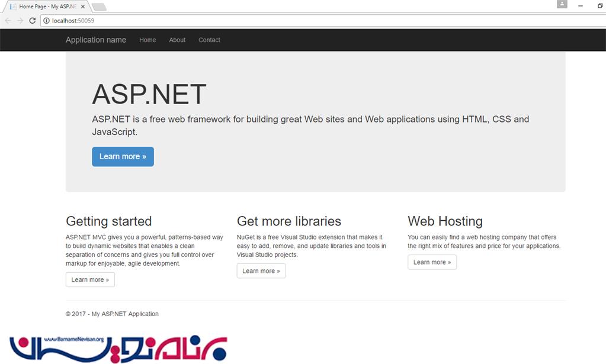Click the Web Hosting heading
Viewport: 606px width, 364px height.
[x=445, y=221]
